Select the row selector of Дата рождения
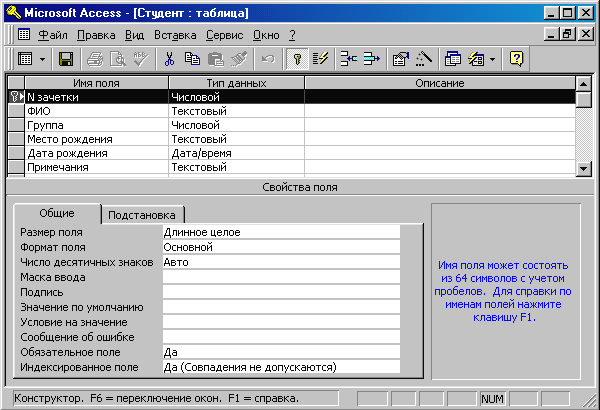Image resolution: width=600 pixels, height=410 pixels. 16,153
